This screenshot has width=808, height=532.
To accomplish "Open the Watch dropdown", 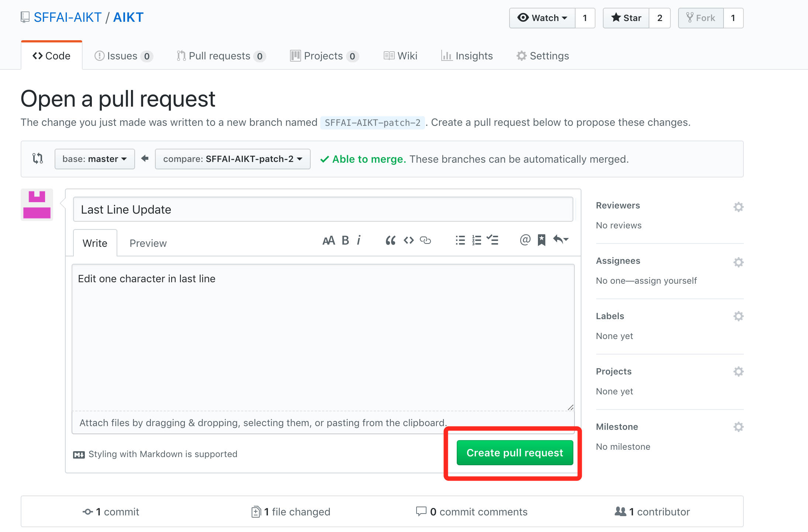I will click(x=542, y=18).
